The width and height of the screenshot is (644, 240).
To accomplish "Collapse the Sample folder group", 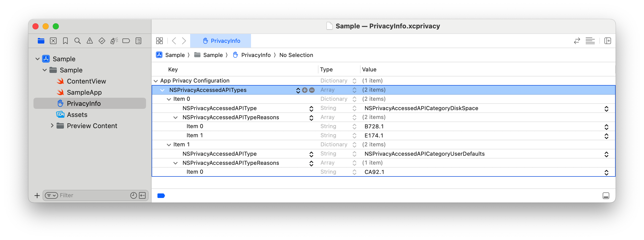I will pos(45,70).
